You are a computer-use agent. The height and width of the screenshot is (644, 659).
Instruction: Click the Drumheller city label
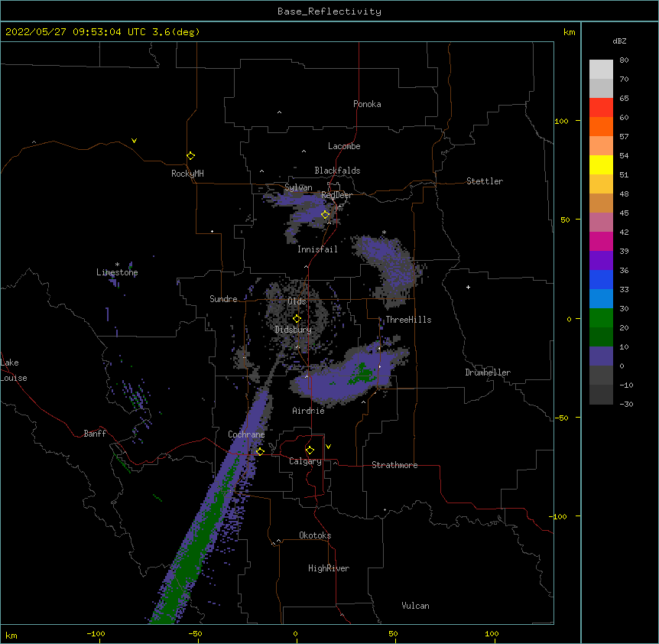coord(488,372)
